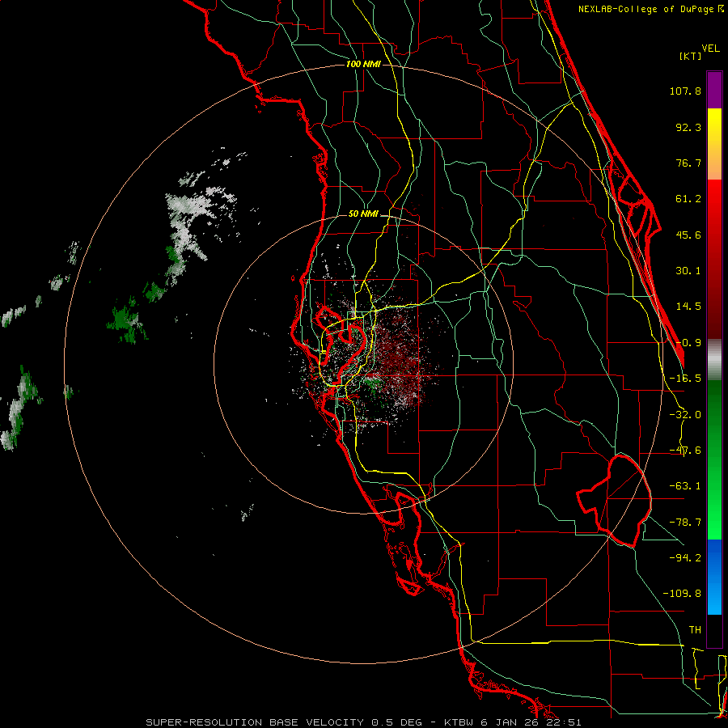Screen dimensions: 728x728
Task: Click the NEXLAB-College of DuPage watermark text
Action: pos(651,9)
